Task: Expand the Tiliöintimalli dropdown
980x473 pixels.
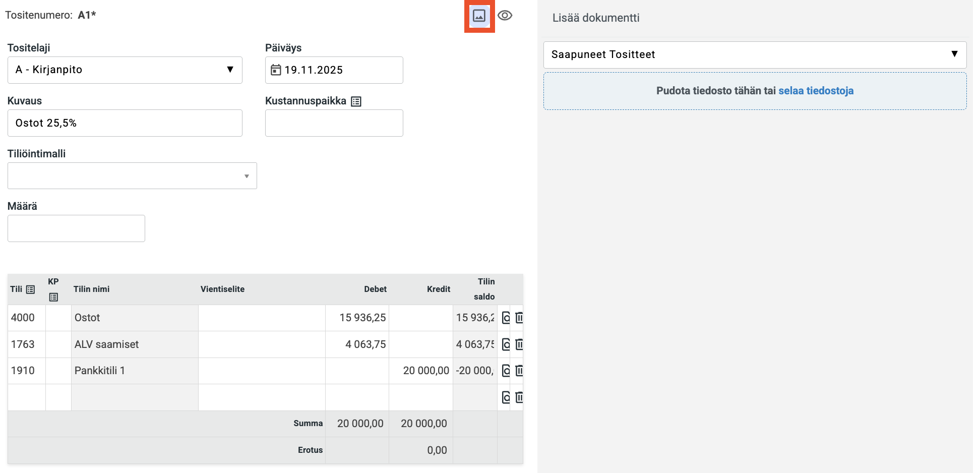Action: (132, 176)
